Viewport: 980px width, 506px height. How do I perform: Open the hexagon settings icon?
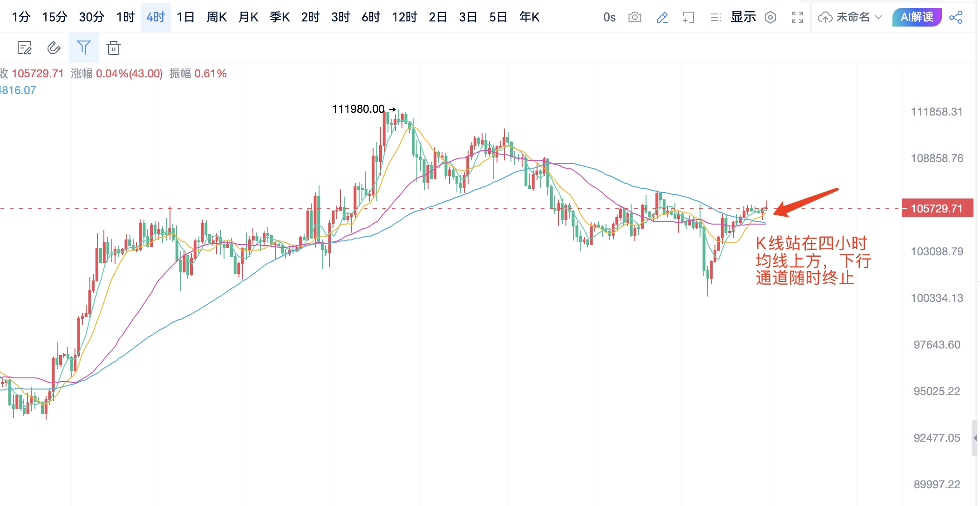pos(770,18)
